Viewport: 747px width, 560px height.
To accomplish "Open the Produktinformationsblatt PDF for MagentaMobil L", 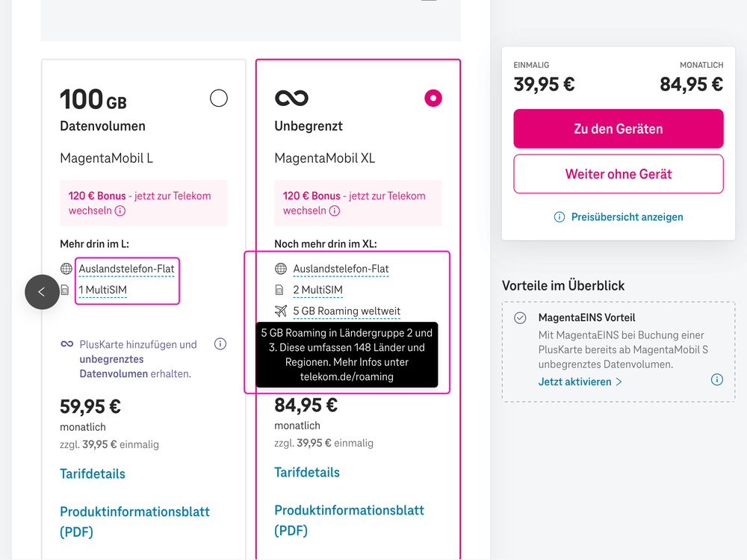I will [134, 521].
